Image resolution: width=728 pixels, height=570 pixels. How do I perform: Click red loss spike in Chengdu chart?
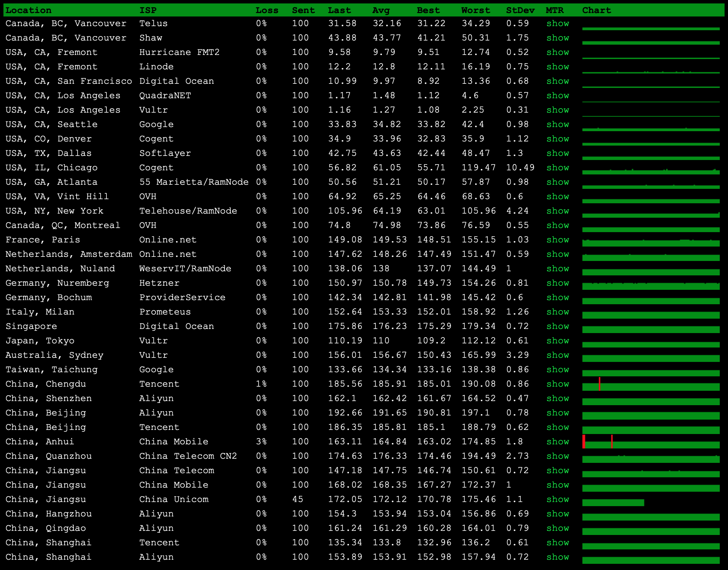pos(600,384)
